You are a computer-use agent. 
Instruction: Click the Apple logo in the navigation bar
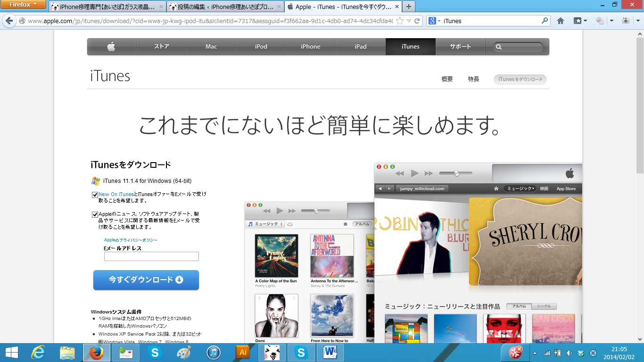click(x=112, y=47)
